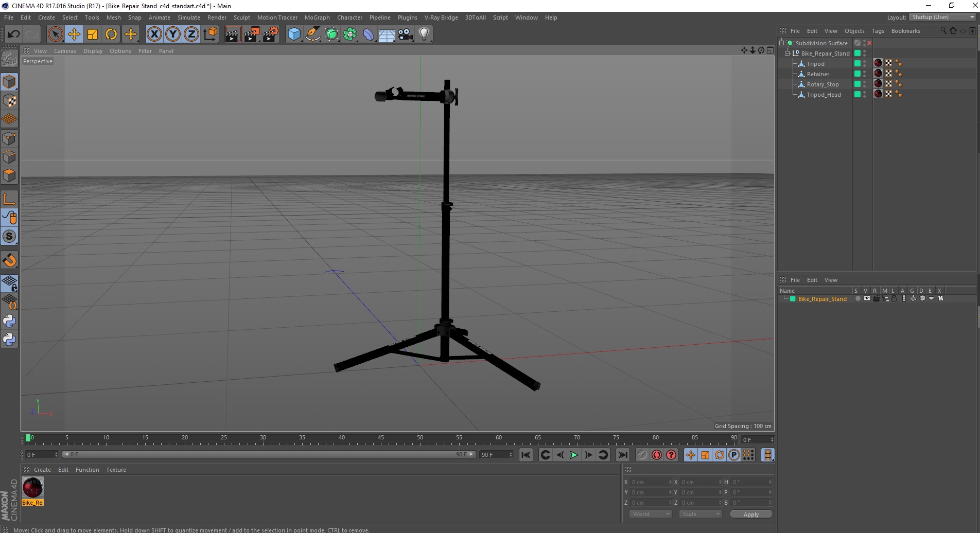
Task: Activate the Move tool in top toolbar
Action: coord(74,34)
